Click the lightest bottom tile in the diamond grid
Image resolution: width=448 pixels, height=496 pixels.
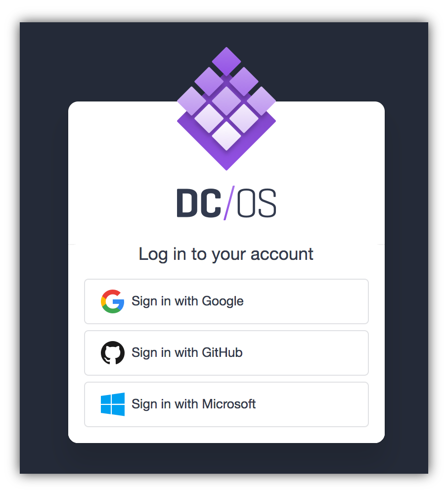(226, 136)
